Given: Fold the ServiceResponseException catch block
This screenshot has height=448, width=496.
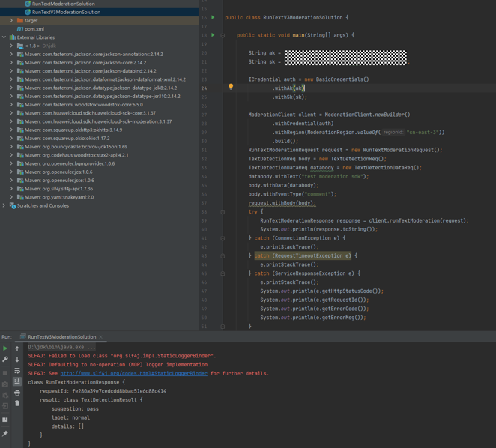Looking at the screenshot, I should click(x=223, y=273).
